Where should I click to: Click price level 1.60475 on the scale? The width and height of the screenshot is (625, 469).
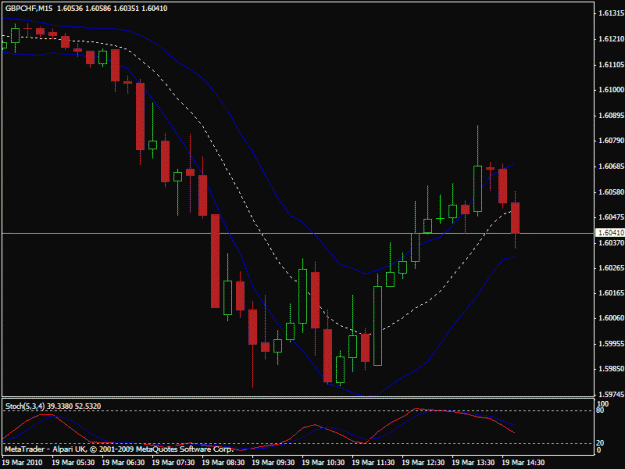point(611,217)
